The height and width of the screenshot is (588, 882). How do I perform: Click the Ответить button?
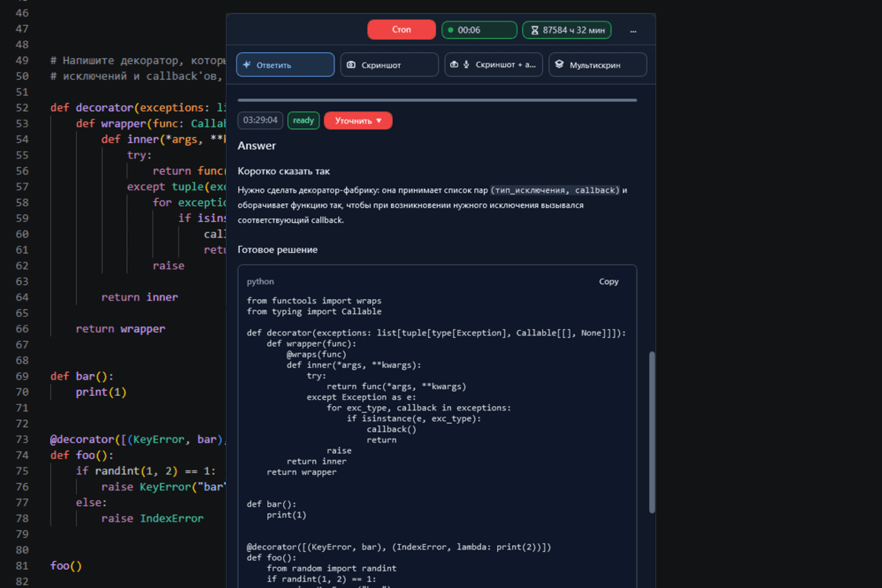pyautogui.click(x=285, y=65)
